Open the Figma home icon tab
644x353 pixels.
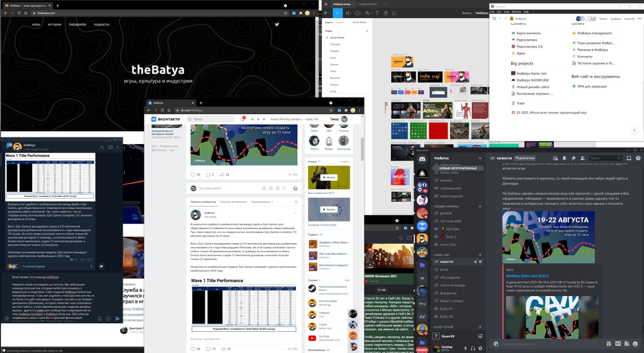(x=326, y=4)
